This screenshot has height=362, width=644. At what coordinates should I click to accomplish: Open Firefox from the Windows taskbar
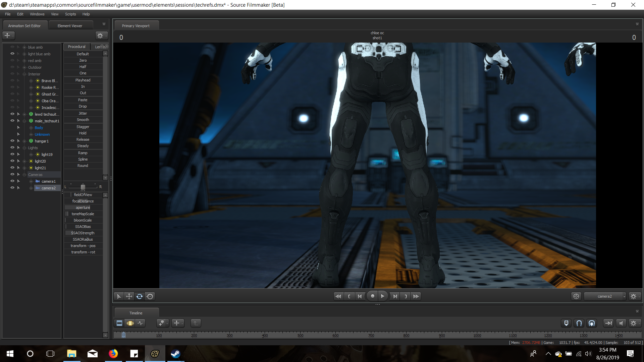click(x=113, y=354)
